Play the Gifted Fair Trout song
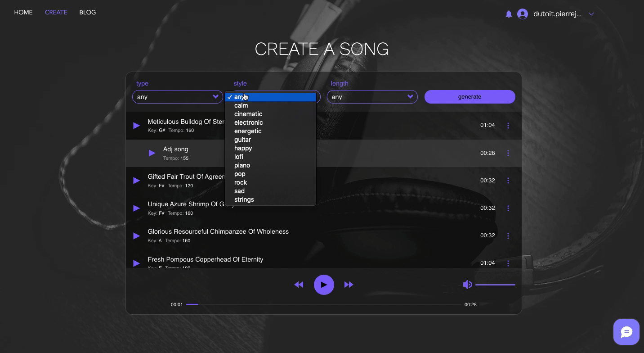 137,181
